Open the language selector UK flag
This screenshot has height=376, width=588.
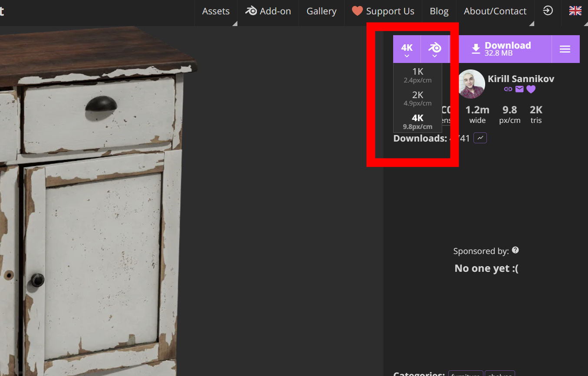point(575,11)
